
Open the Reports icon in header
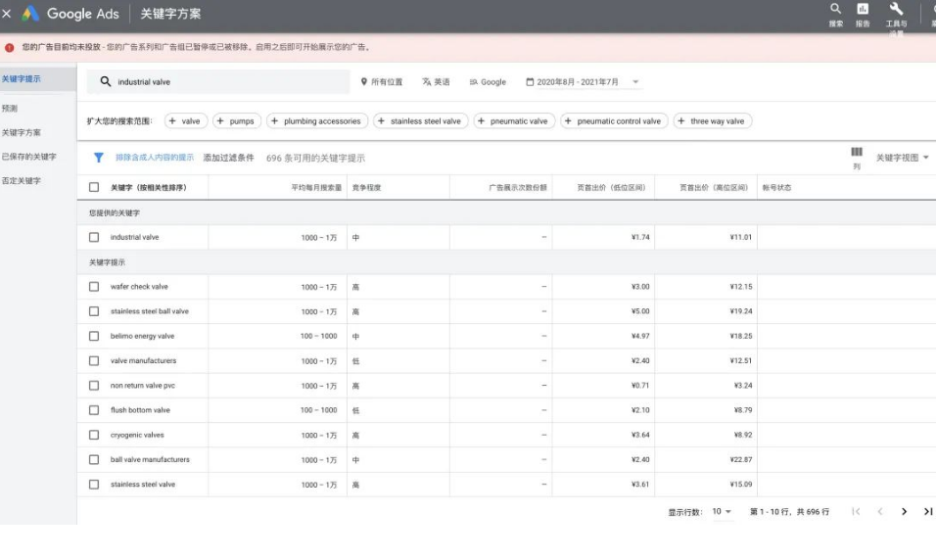coord(863,10)
